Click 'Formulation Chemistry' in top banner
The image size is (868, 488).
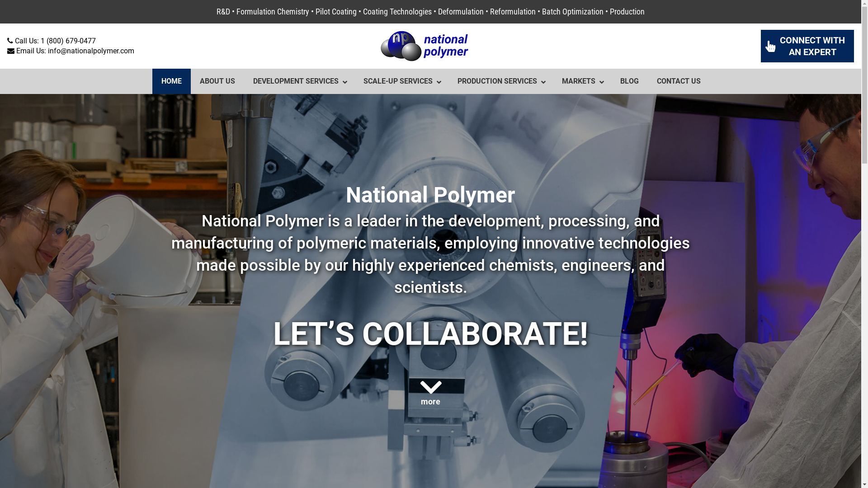(x=273, y=12)
